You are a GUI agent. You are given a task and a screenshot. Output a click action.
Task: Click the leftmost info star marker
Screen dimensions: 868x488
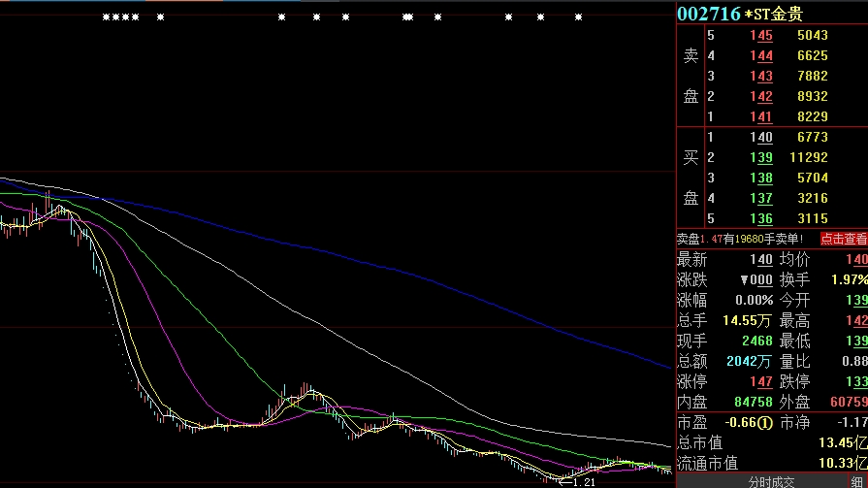click(106, 17)
